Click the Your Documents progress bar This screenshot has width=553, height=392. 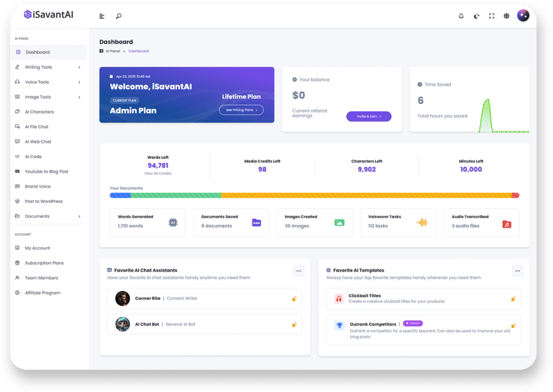click(315, 195)
